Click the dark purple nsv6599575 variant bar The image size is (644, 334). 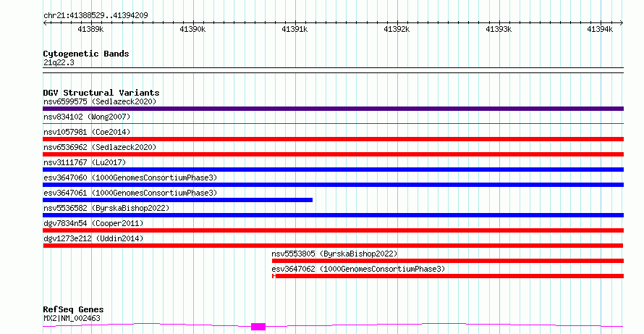(333, 109)
